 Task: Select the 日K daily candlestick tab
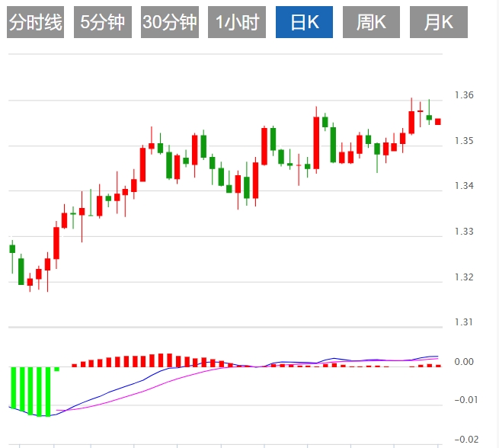point(304,22)
